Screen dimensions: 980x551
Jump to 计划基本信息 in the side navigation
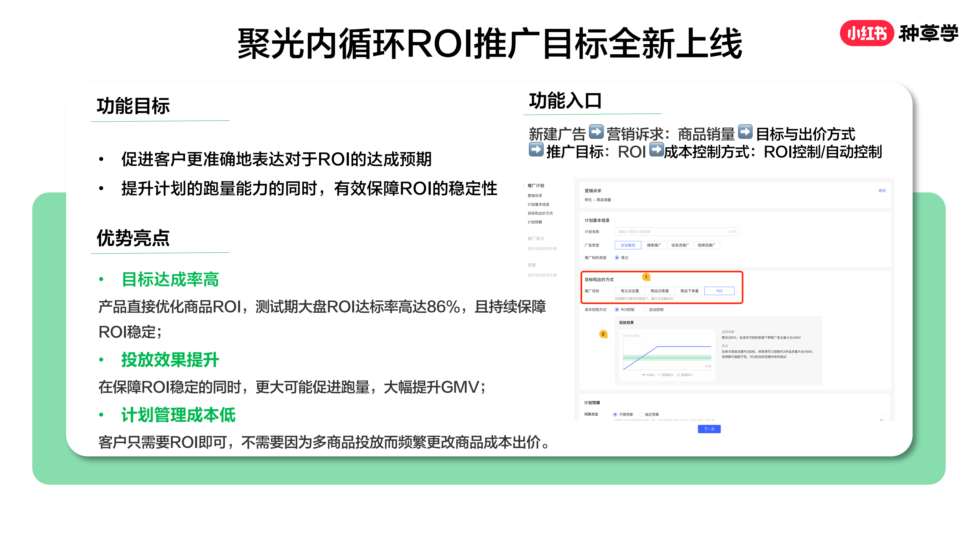(x=538, y=205)
